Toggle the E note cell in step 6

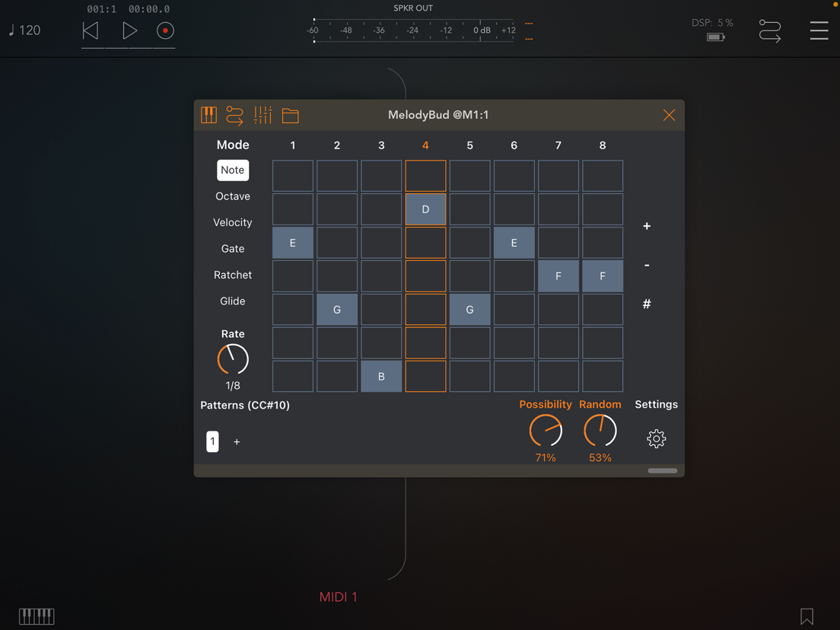(x=514, y=243)
